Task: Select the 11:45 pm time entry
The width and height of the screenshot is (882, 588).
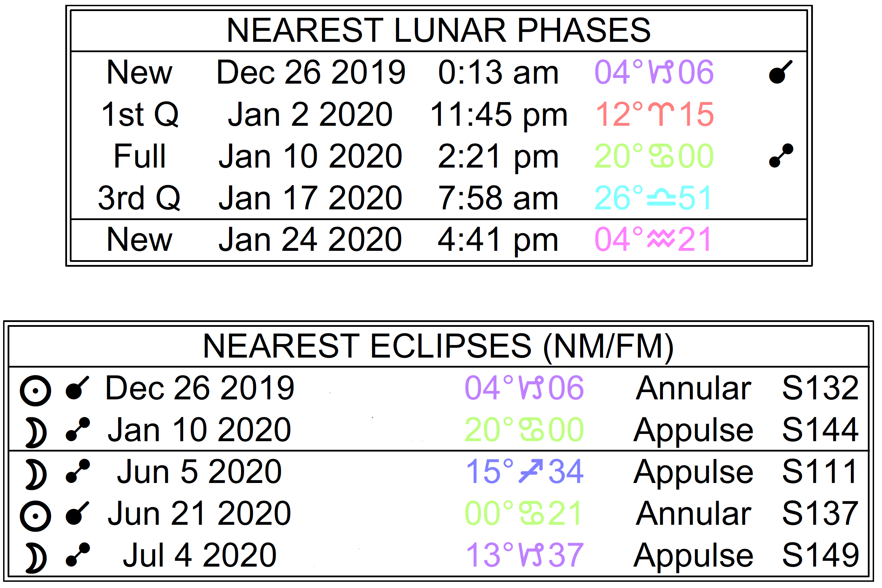Action: pos(499,114)
